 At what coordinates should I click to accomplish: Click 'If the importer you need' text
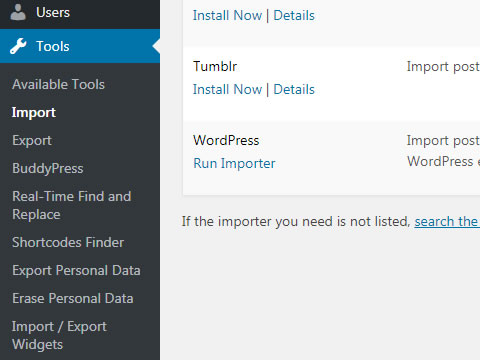point(296,221)
